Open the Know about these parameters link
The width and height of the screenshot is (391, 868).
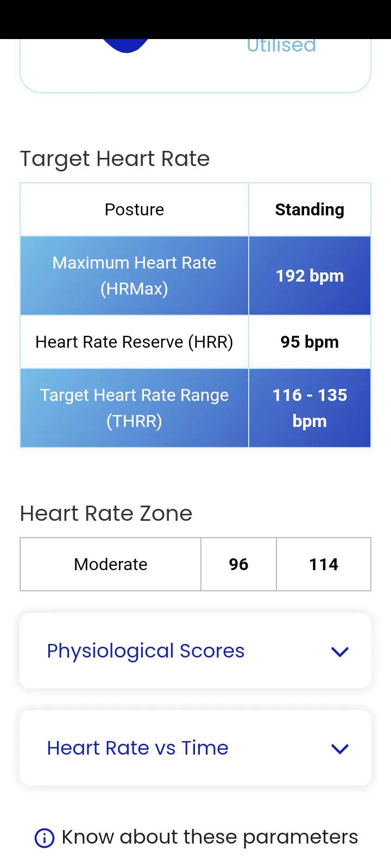point(210,837)
